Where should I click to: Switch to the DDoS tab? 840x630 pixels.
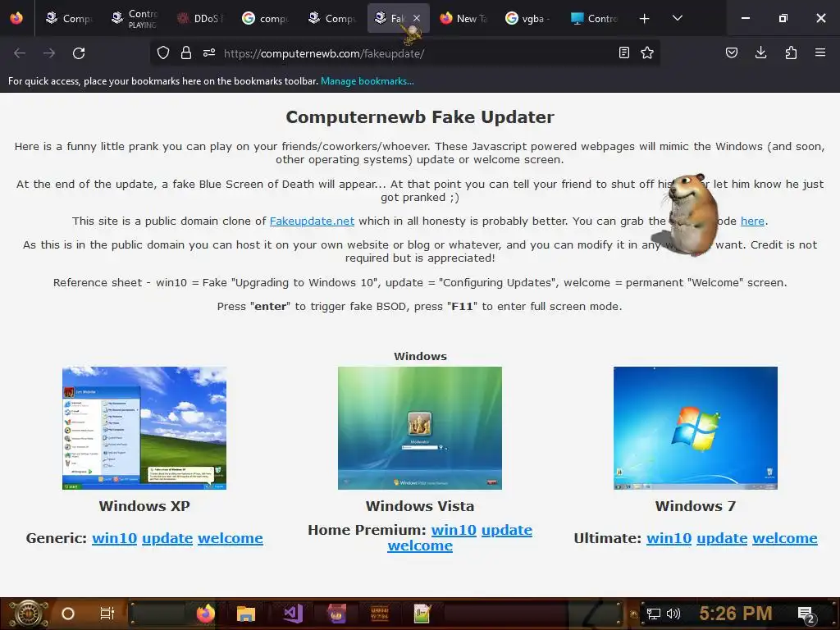point(200,18)
